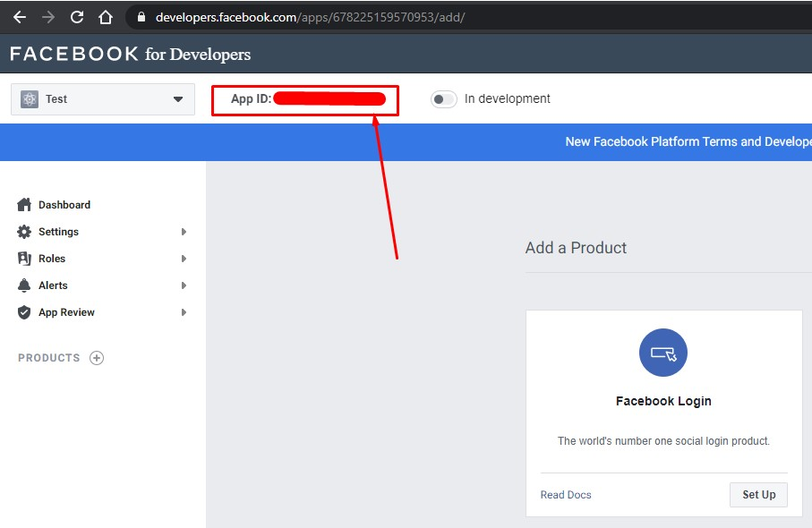The image size is (812, 528).
Task: Go back with the browser back arrow
Action: pos(19,17)
